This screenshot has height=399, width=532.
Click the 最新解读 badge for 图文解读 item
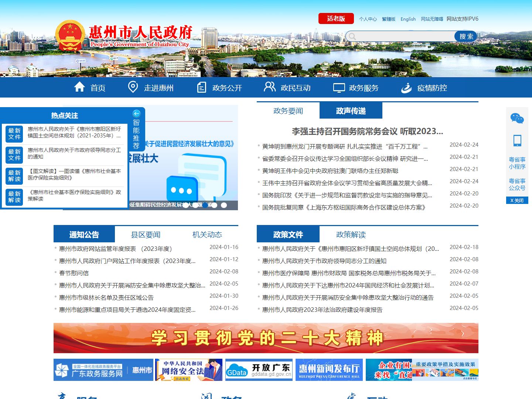point(14,176)
